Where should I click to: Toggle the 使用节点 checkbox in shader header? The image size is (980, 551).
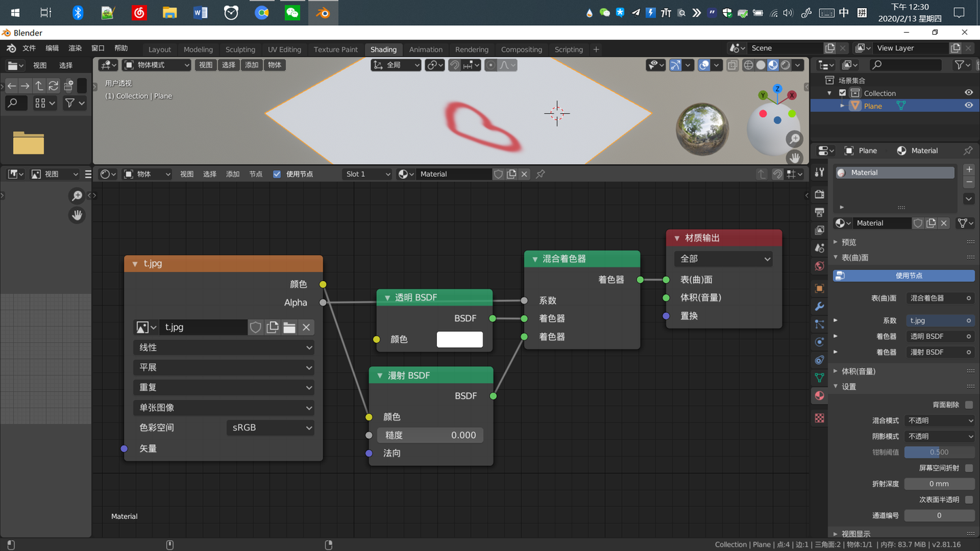[277, 173]
